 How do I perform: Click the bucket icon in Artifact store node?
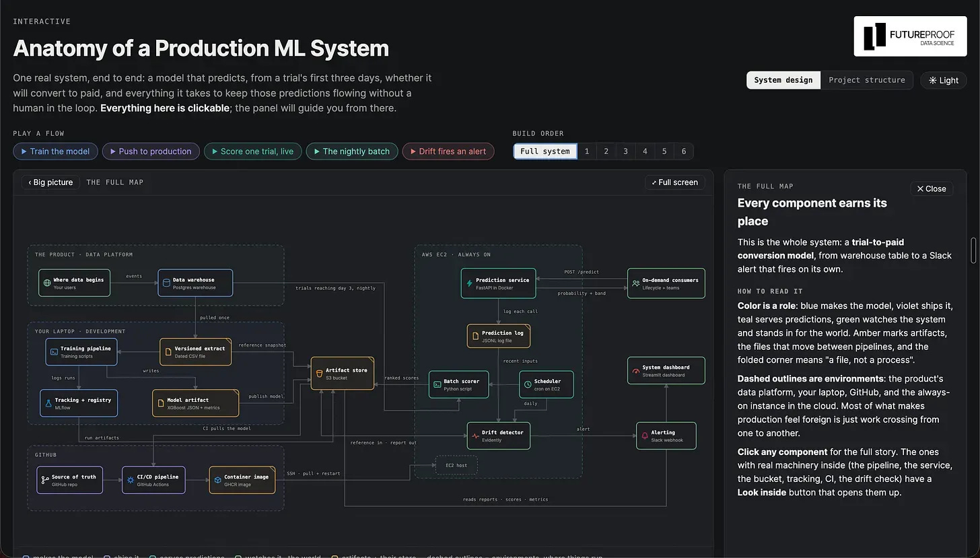(x=319, y=374)
